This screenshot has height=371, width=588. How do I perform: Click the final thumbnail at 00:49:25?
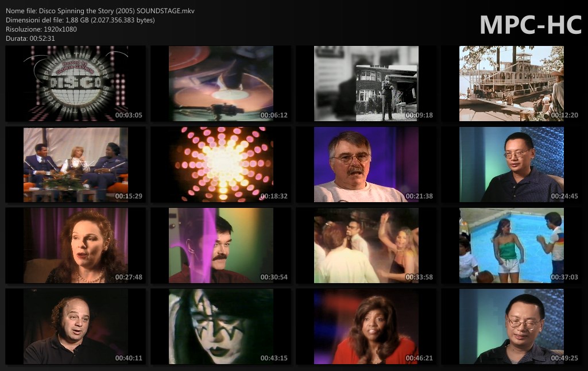511,327
